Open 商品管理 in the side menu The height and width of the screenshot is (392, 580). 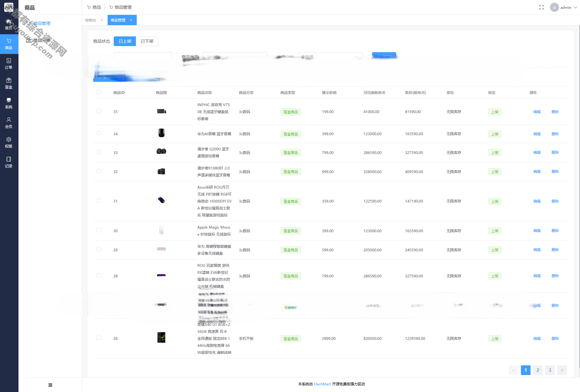point(42,23)
